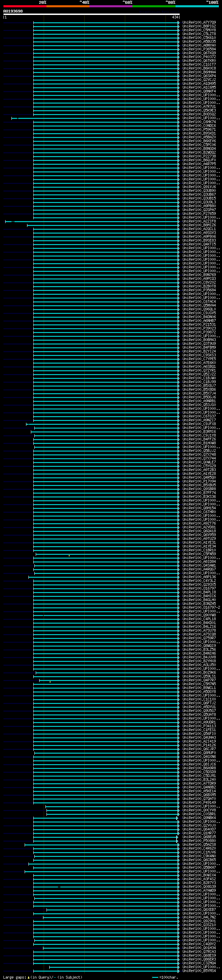This screenshot has height=980, width=222.
Task: Click the red 20% identity legend segment
Action: click(25, 6)
